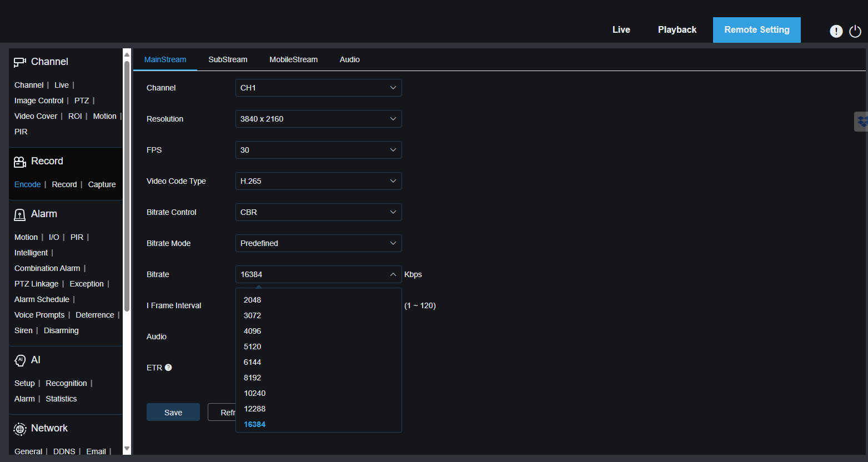Image resolution: width=868 pixels, height=462 pixels.
Task: Open the Audio tab
Action: (349, 59)
